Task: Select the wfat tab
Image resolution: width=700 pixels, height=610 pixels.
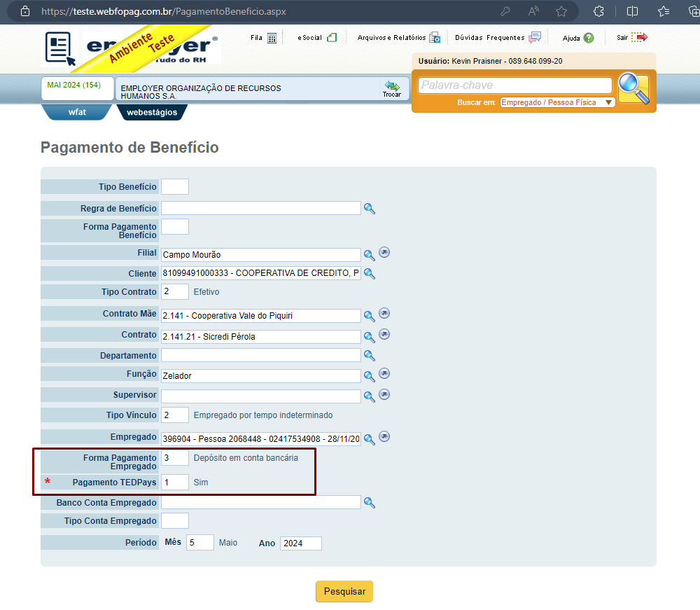Action: (x=77, y=112)
